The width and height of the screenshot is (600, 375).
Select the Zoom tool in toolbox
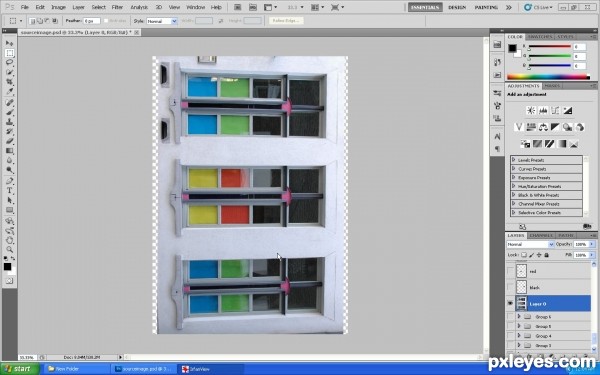point(10,249)
